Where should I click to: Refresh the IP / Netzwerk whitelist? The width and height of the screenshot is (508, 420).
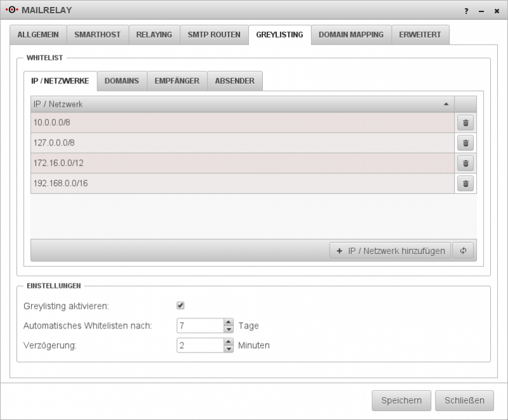[463, 250]
